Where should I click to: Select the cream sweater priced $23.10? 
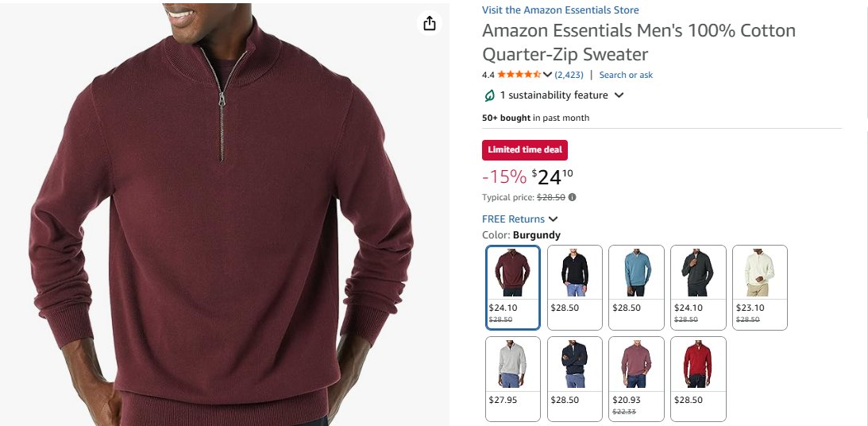tap(759, 287)
